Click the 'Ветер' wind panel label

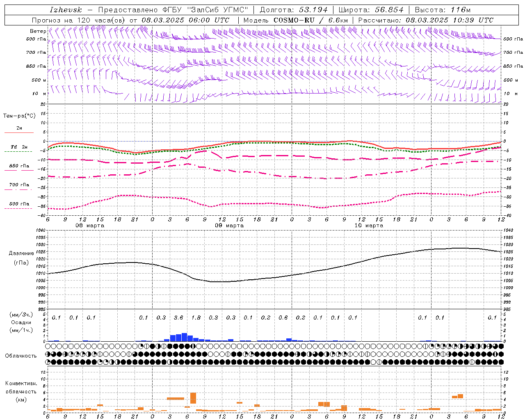point(38,31)
